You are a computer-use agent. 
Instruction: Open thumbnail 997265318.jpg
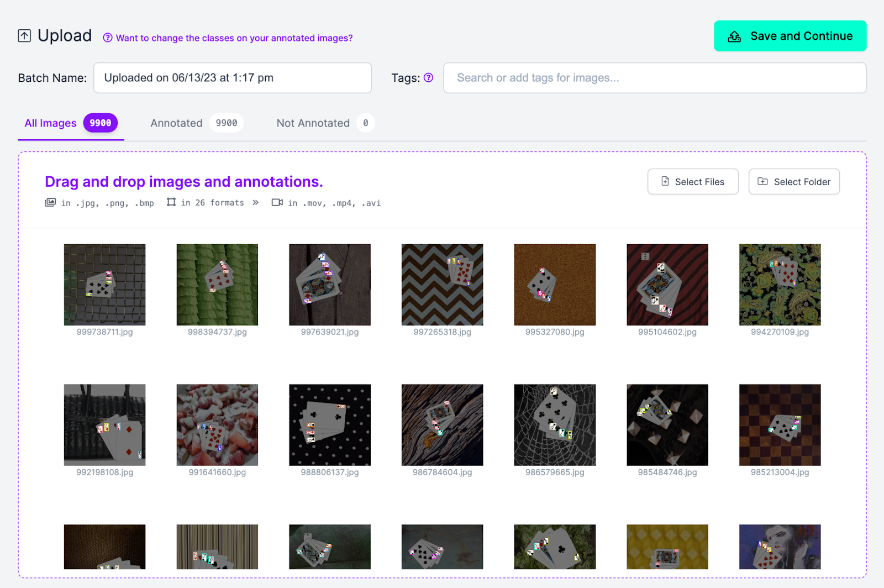[x=443, y=285]
